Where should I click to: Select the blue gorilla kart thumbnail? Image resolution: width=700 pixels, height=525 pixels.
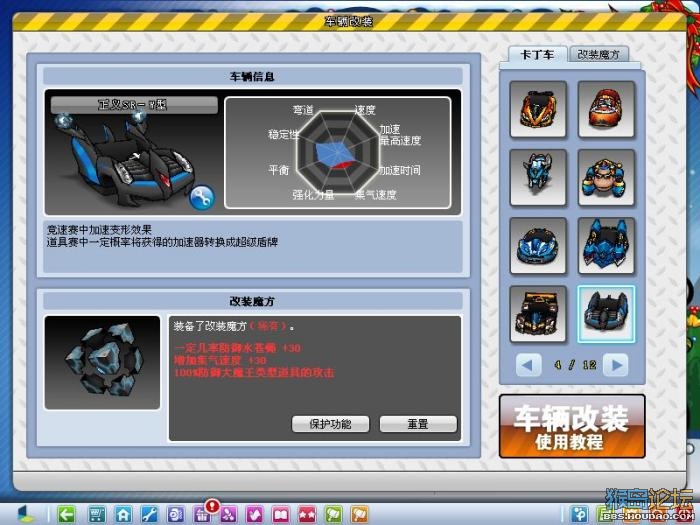tap(606, 177)
